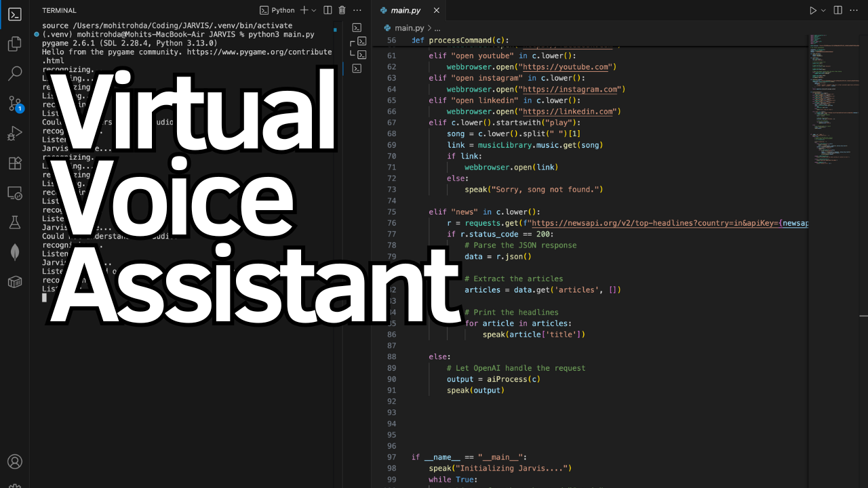Select the main.py editor tab
This screenshot has height=488, width=868.
pyautogui.click(x=406, y=10)
